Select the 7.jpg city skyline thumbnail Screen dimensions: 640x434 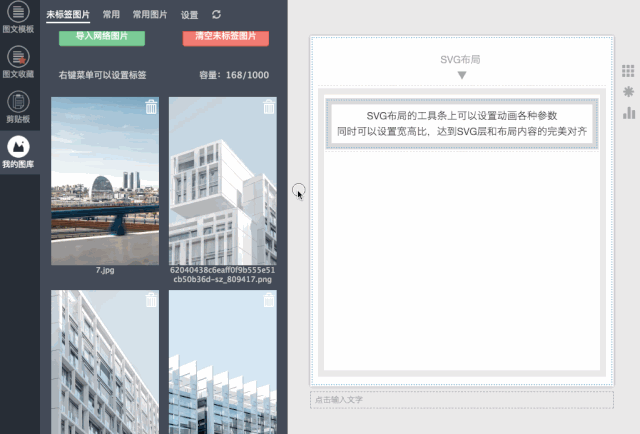click(x=105, y=181)
